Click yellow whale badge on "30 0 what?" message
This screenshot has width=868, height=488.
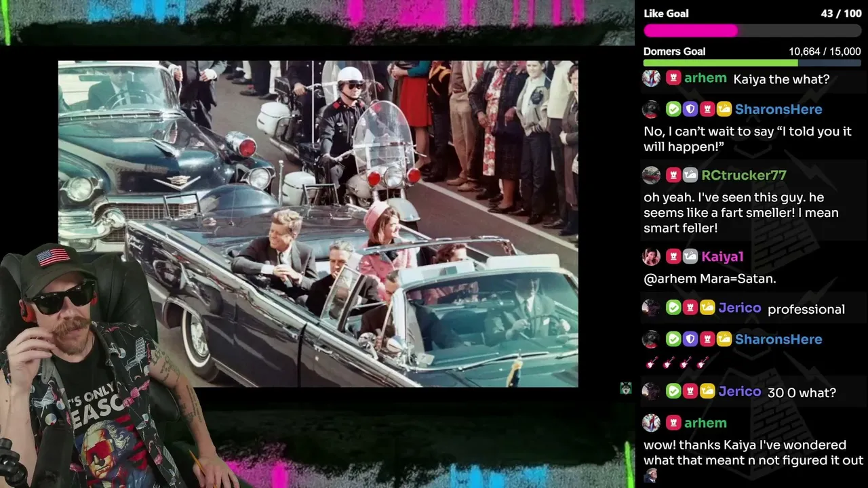(x=707, y=391)
